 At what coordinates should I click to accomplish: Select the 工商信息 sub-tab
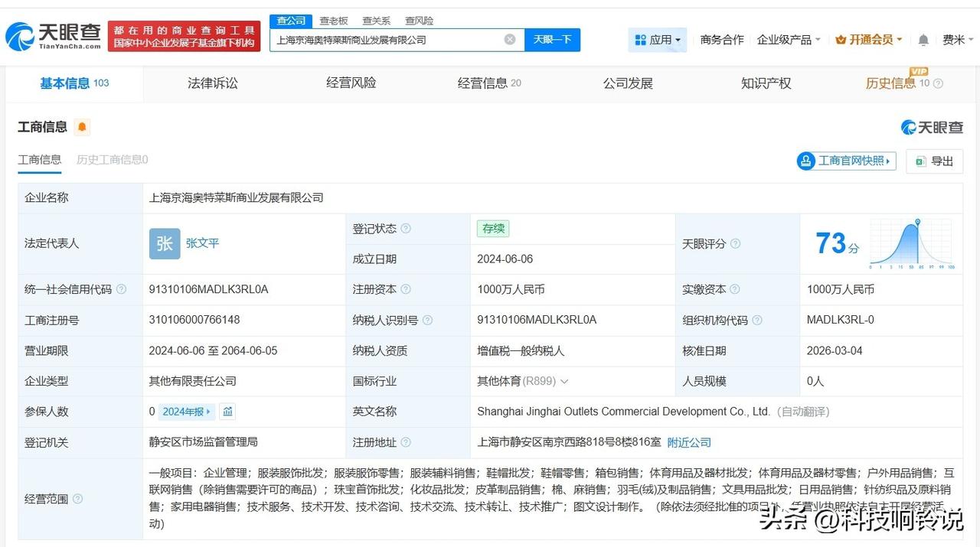coord(40,160)
